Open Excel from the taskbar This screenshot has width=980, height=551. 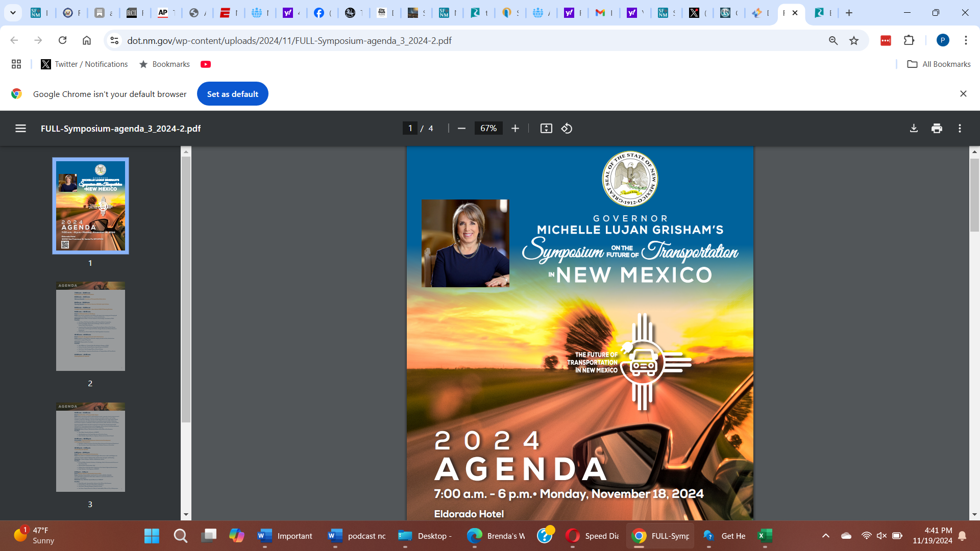(765, 536)
